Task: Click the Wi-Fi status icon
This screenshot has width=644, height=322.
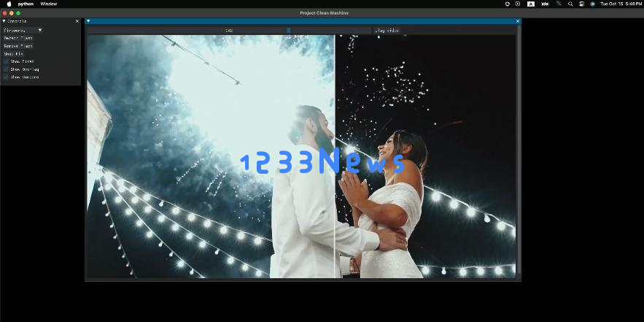Action: (559, 4)
